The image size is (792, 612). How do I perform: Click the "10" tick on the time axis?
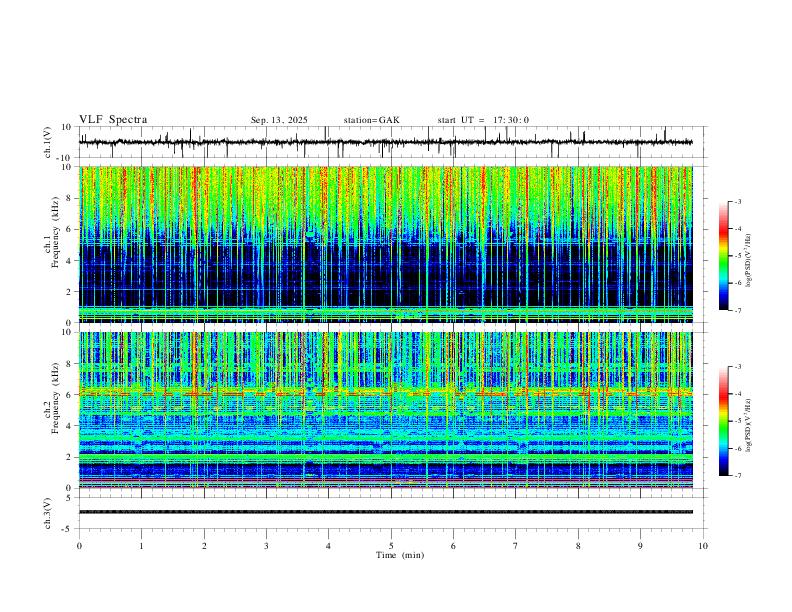(703, 546)
